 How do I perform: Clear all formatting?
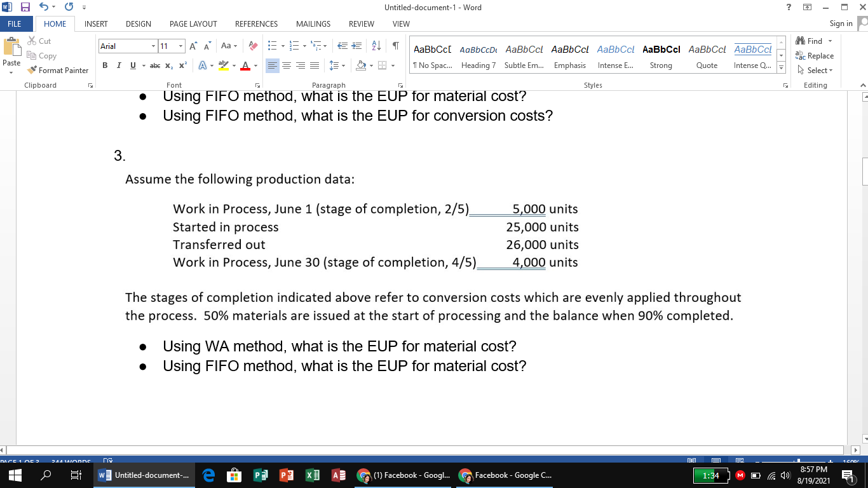252,46
